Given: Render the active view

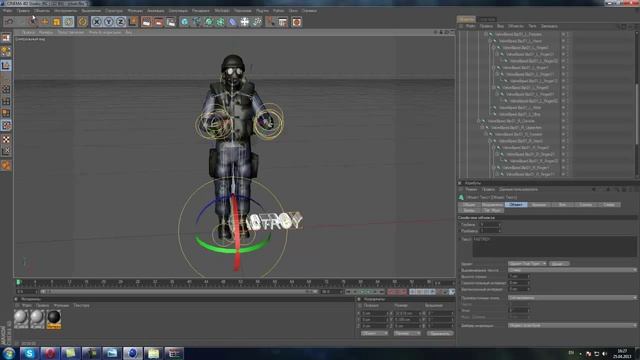Looking at the screenshot, I should pyautogui.click(x=146, y=22).
